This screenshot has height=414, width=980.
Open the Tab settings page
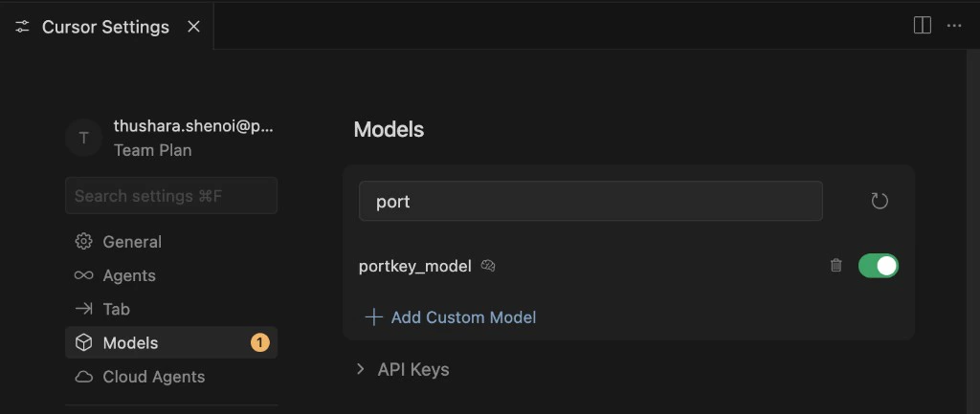tap(116, 309)
